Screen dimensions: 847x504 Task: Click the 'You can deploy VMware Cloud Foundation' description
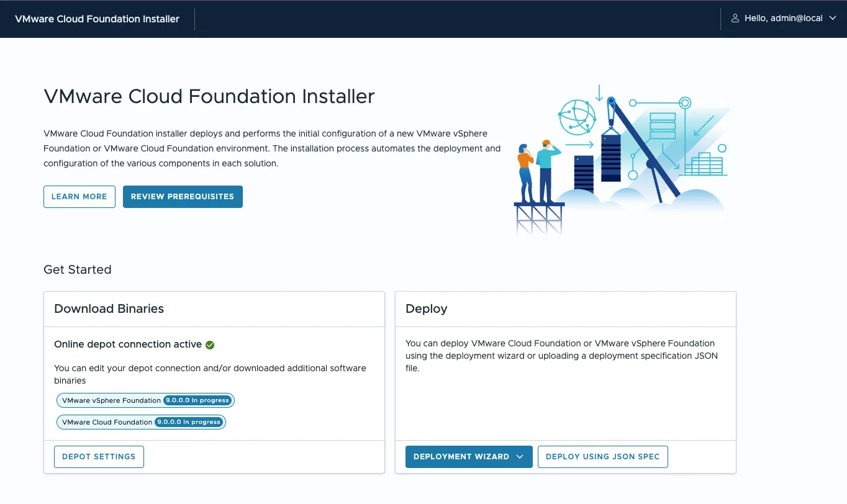[x=560, y=356]
